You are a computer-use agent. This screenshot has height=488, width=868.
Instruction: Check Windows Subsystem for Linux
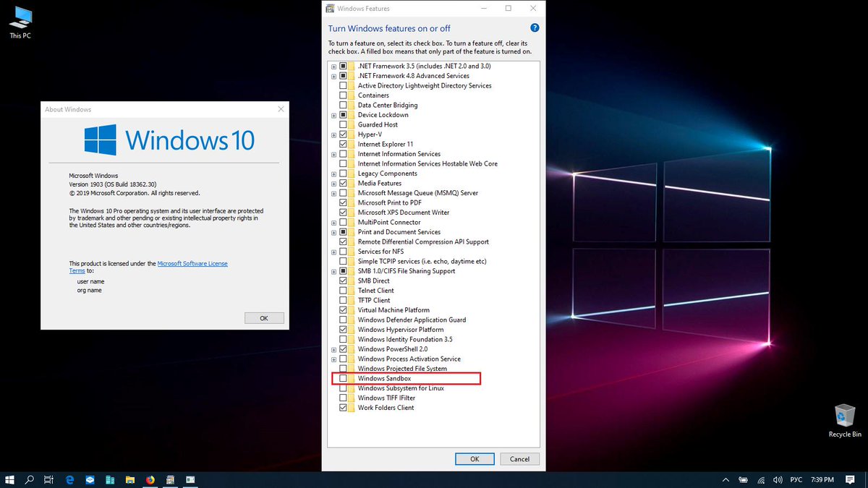[x=344, y=388]
